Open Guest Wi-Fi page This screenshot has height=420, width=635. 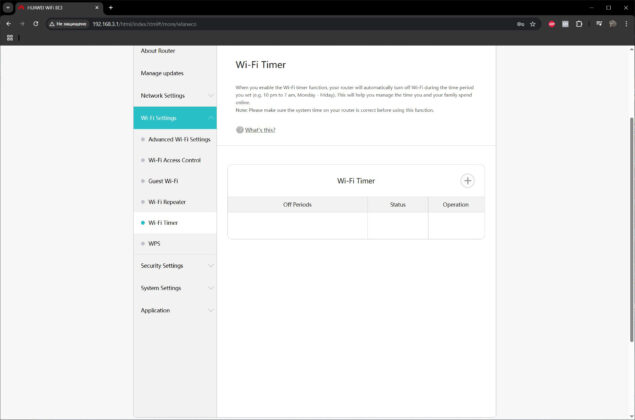163,181
